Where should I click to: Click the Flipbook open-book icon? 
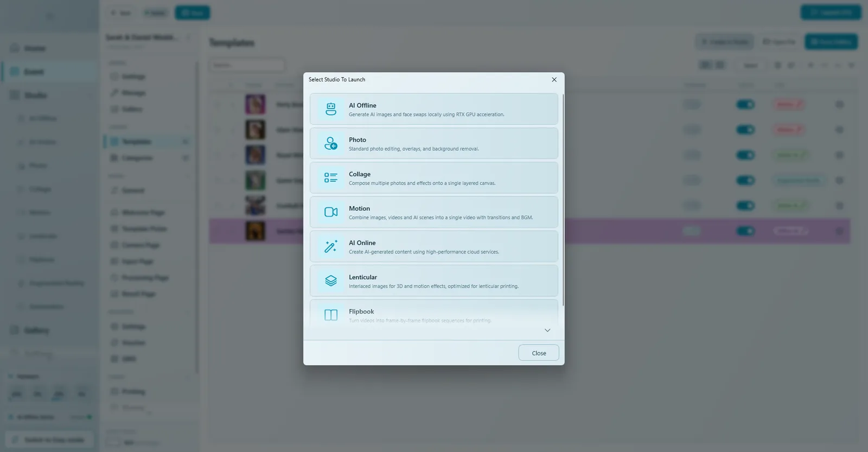tap(331, 315)
